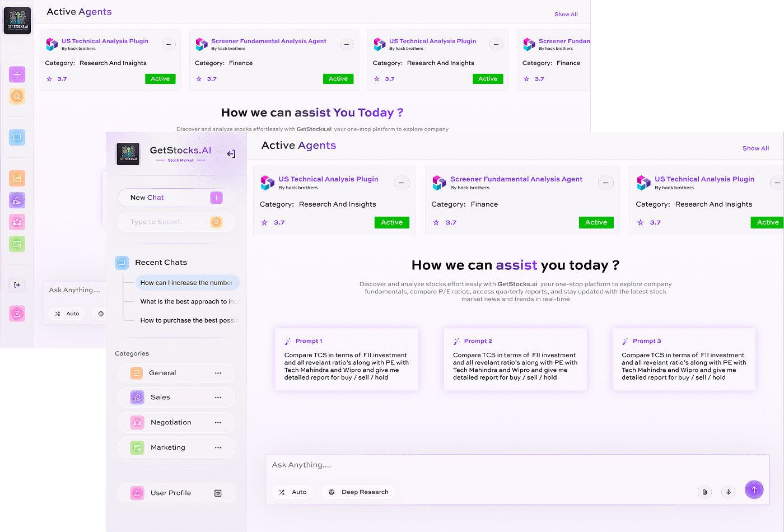Click the 'Category: Finance' text on the front Screener card

465,204
